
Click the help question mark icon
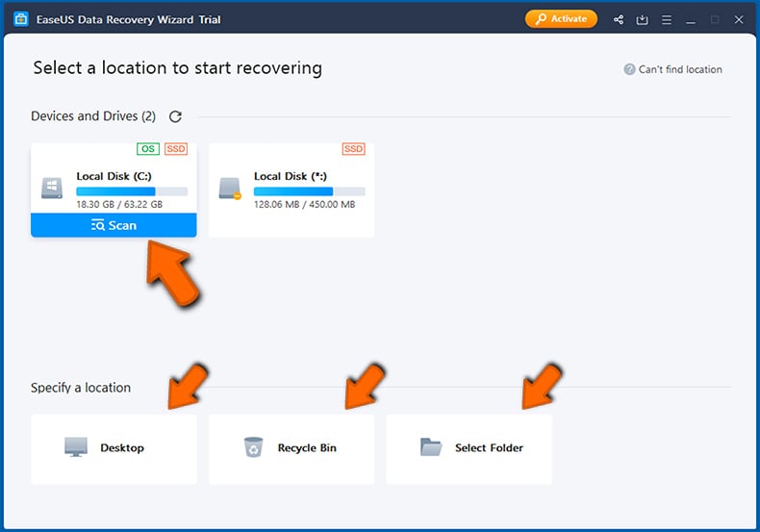coord(629,69)
